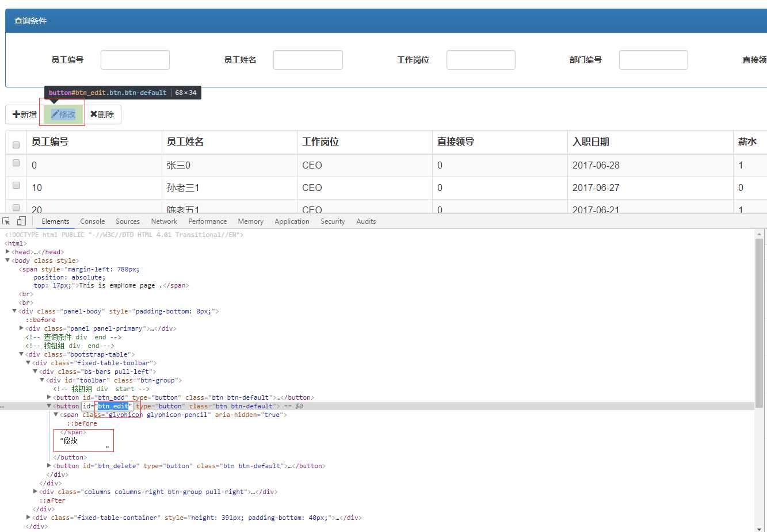Expand the columns-right btn-group div node
Screen dimensions: 767x532
(x=35, y=492)
